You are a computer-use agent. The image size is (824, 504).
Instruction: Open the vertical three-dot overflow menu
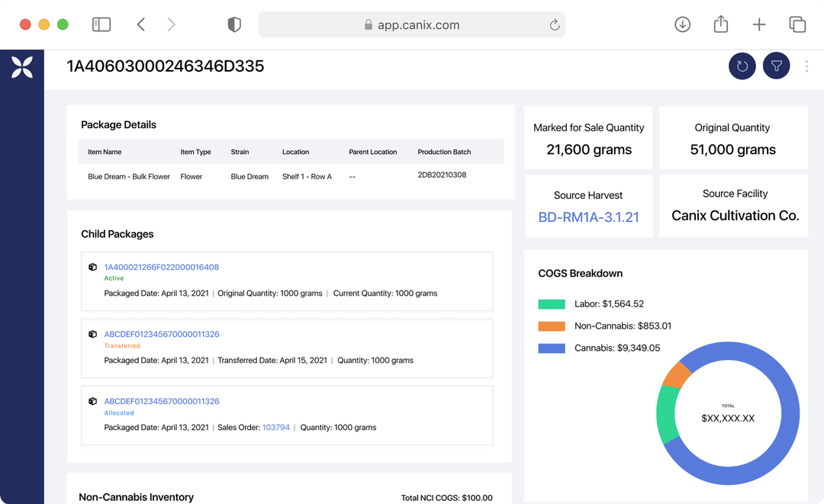(806, 66)
